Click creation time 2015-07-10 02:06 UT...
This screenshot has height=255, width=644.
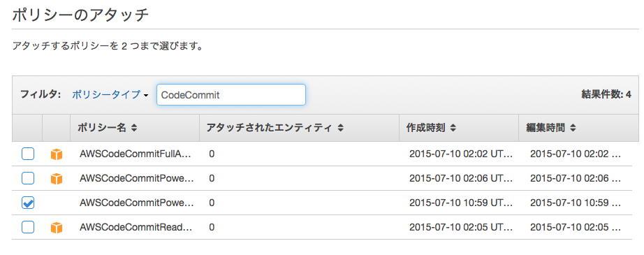461,178
